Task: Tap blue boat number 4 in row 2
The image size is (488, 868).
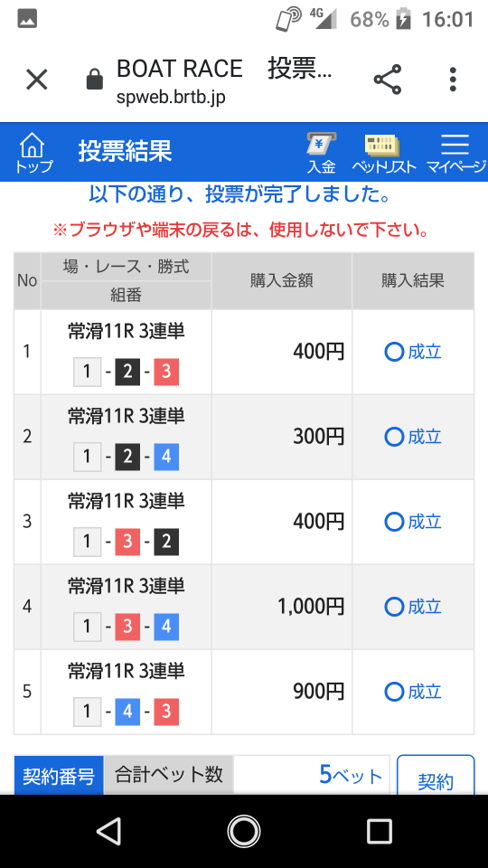Action: tap(166, 458)
